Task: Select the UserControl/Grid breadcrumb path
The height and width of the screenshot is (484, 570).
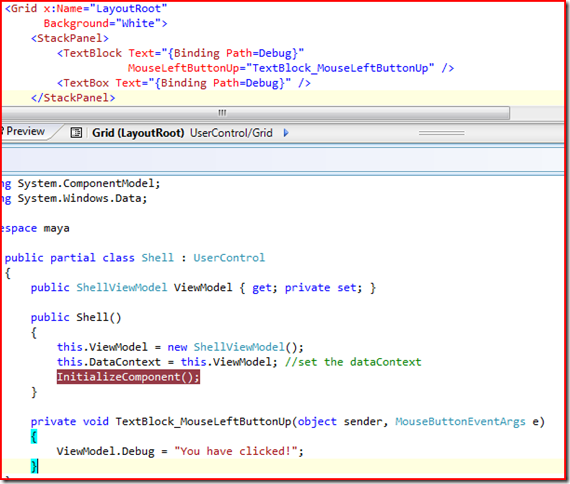Action: [x=231, y=133]
